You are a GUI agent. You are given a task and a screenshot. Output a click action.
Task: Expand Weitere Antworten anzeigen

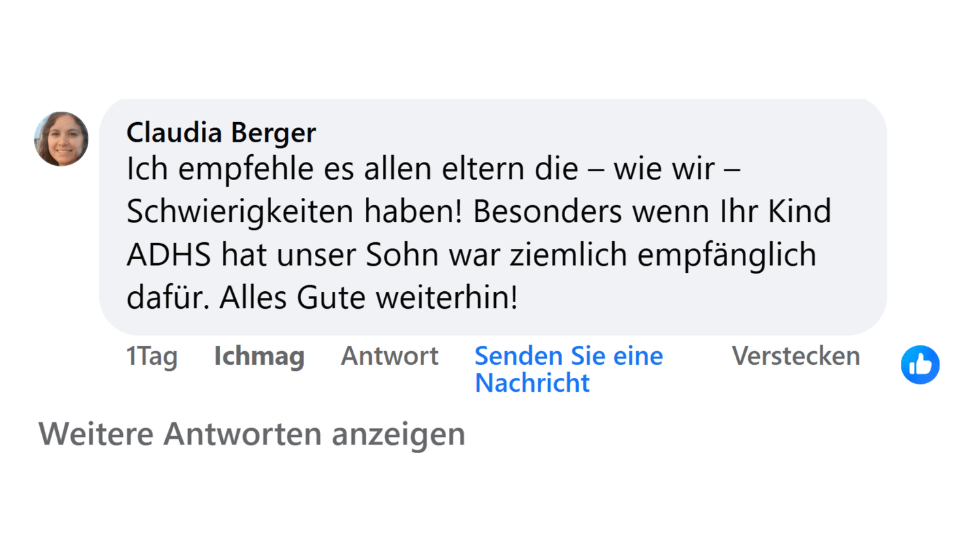pyautogui.click(x=252, y=434)
